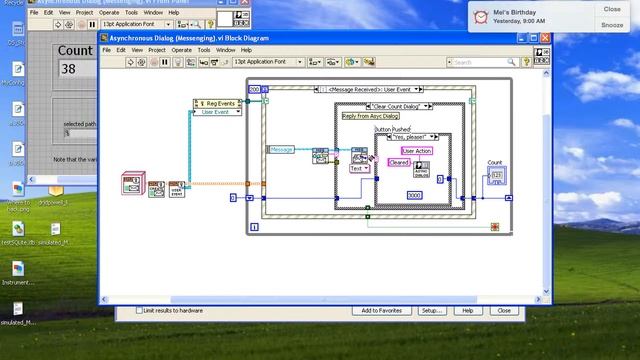Toggle Highlight Execution light bulb
The height and width of the screenshot is (360, 640).
point(178,62)
